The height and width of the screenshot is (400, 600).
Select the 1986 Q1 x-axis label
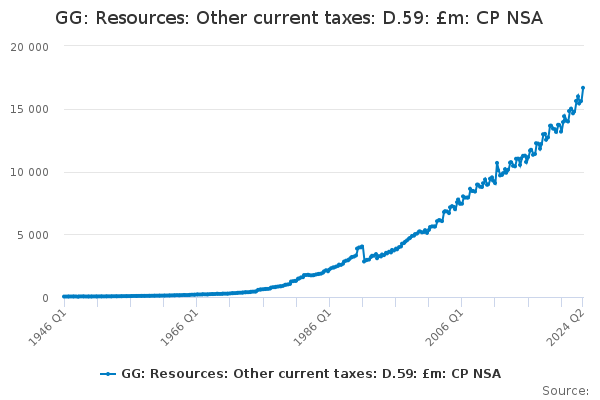[311, 327]
